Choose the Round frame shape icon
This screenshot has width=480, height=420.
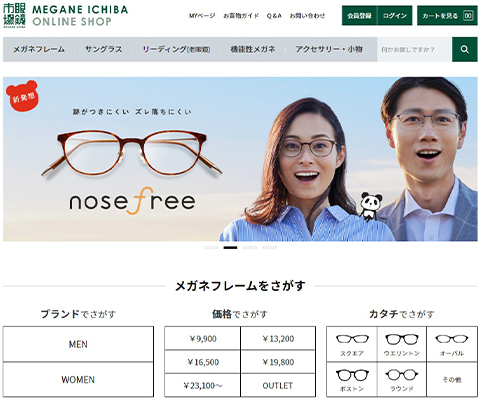[402, 375]
